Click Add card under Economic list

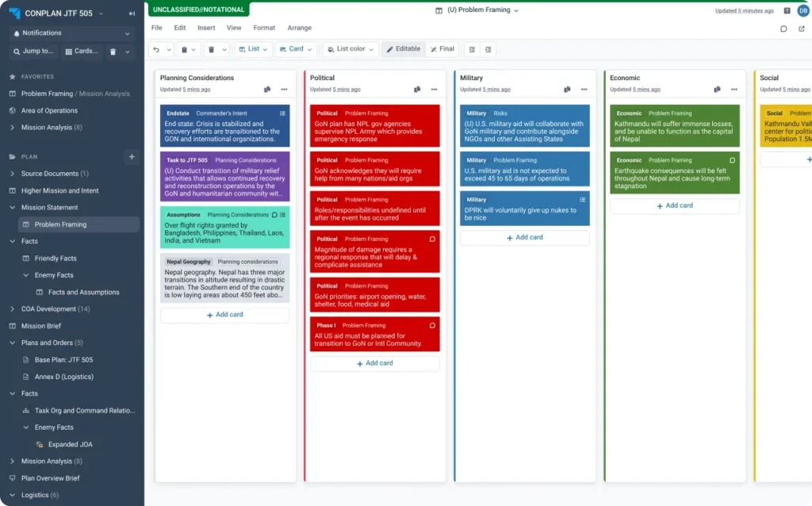[674, 206]
